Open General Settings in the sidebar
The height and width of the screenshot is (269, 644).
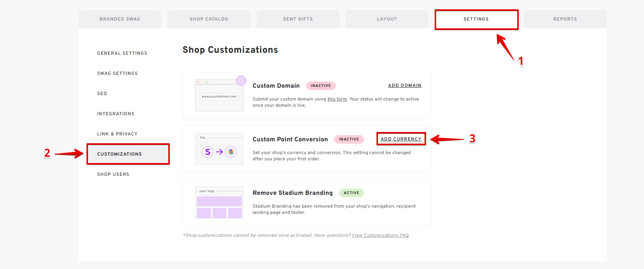[x=122, y=53]
